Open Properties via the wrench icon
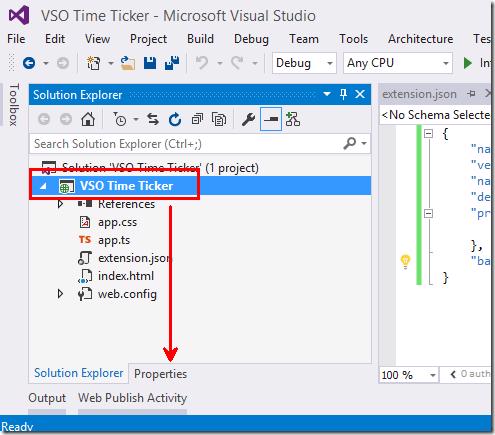 coord(248,119)
